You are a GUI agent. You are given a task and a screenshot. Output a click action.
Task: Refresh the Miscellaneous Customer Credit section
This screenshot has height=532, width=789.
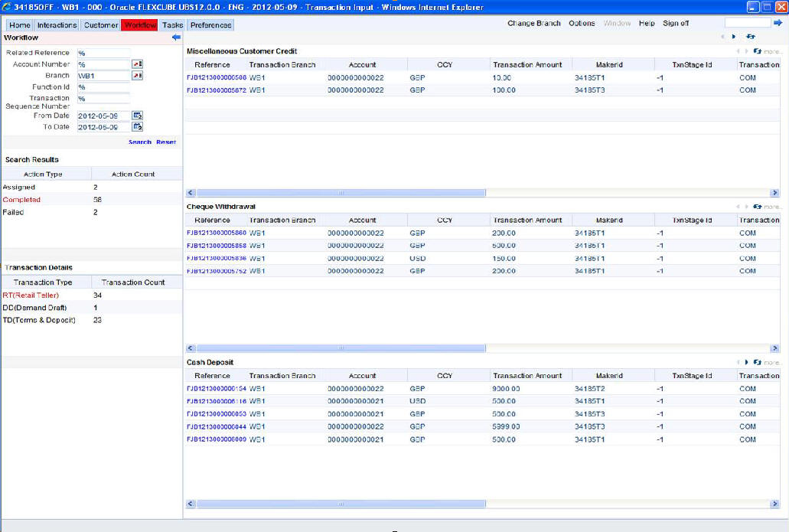pyautogui.click(x=757, y=51)
